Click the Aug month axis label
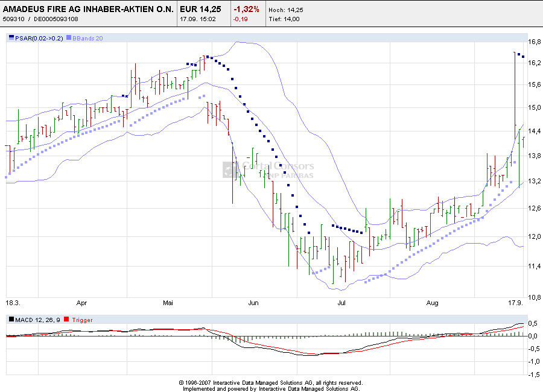This screenshot has height=392, width=543. click(432, 303)
